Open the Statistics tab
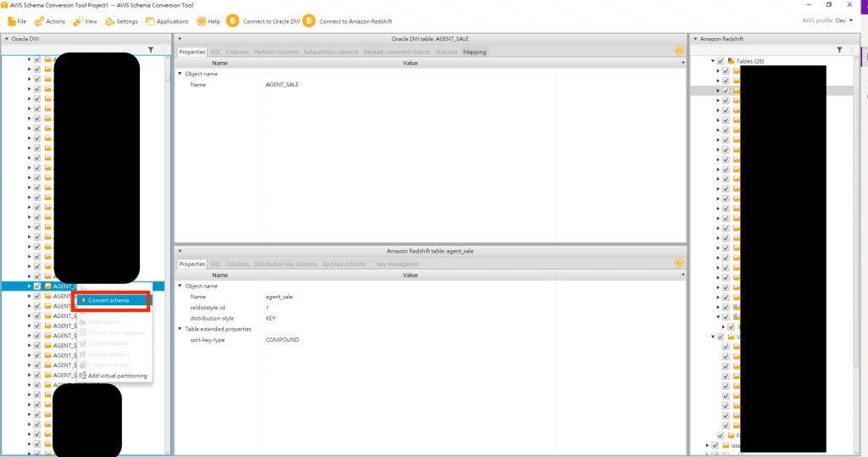Screen dimensions: 868x457 coord(446,52)
